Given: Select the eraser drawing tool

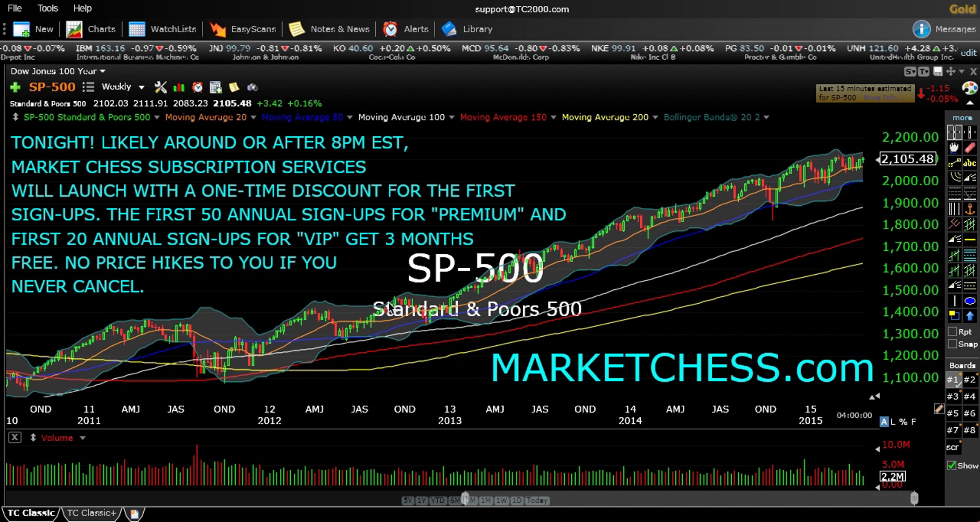Looking at the screenshot, I should (x=970, y=148).
